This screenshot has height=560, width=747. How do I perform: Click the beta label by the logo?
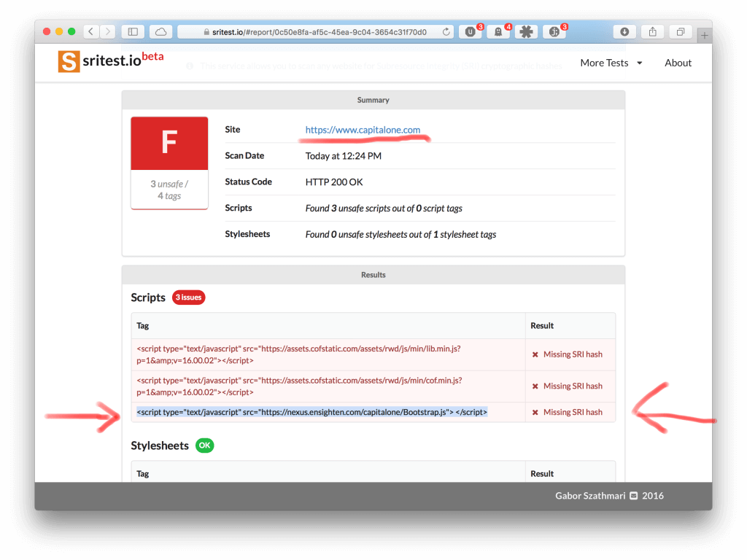pyautogui.click(x=153, y=56)
